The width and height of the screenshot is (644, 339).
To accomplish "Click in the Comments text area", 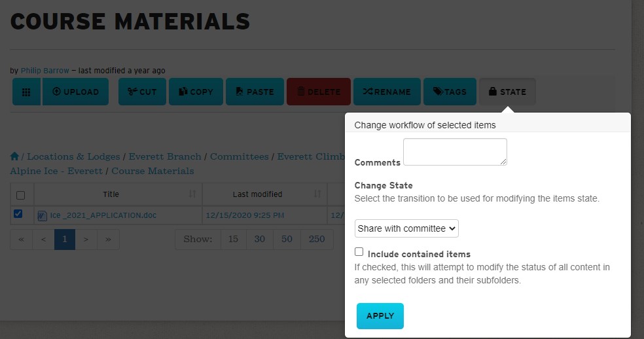I will pos(455,152).
